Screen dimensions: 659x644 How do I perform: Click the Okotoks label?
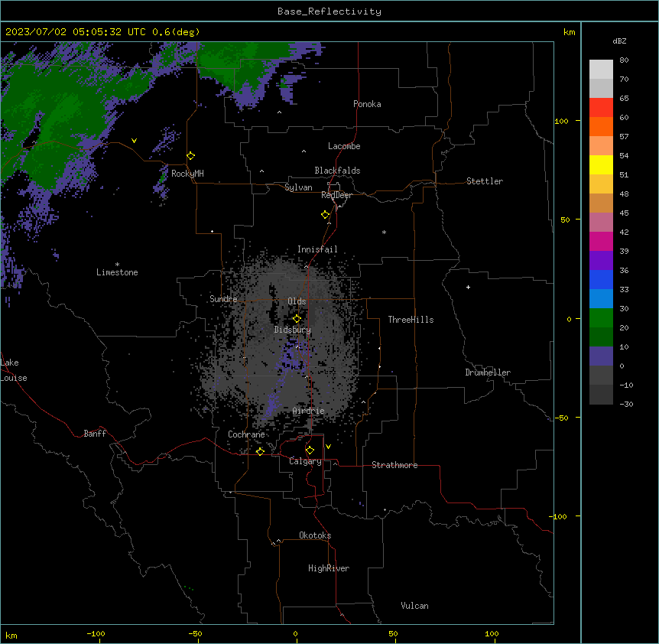tap(315, 535)
